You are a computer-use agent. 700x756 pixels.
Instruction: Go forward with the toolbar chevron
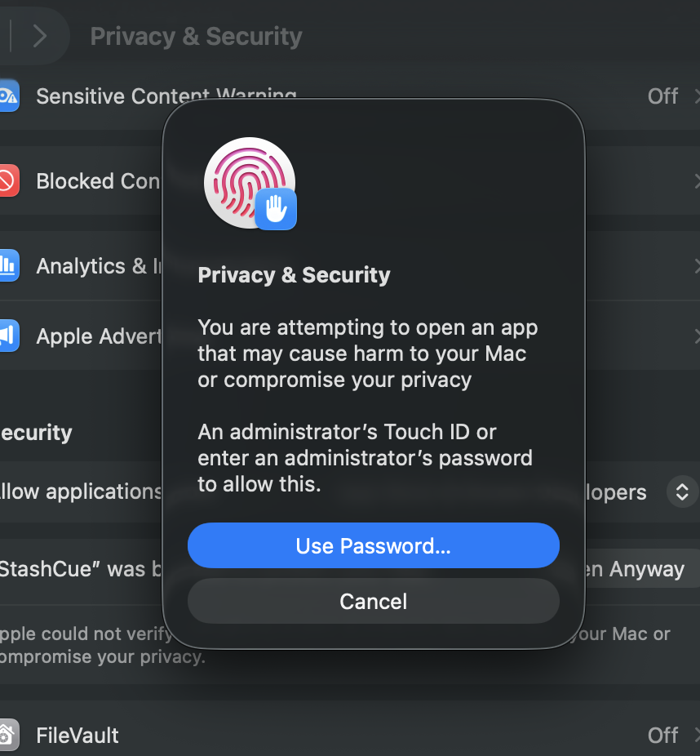tap(40, 36)
